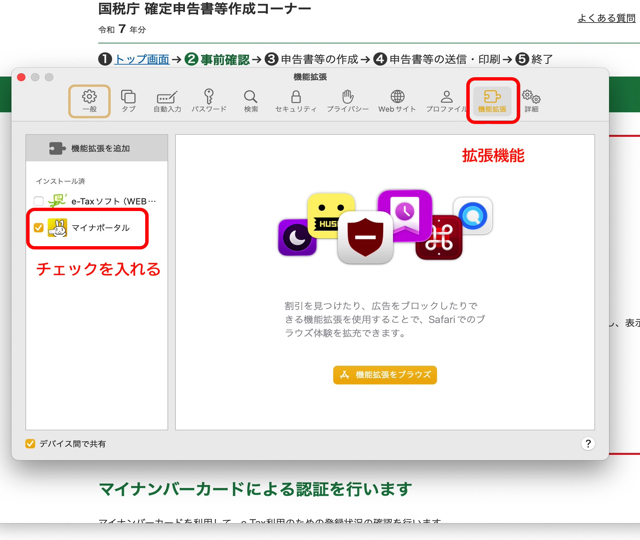Image resolution: width=640 pixels, height=540 pixels.
Task: Open the よくある質問 link
Action: [x=608, y=18]
